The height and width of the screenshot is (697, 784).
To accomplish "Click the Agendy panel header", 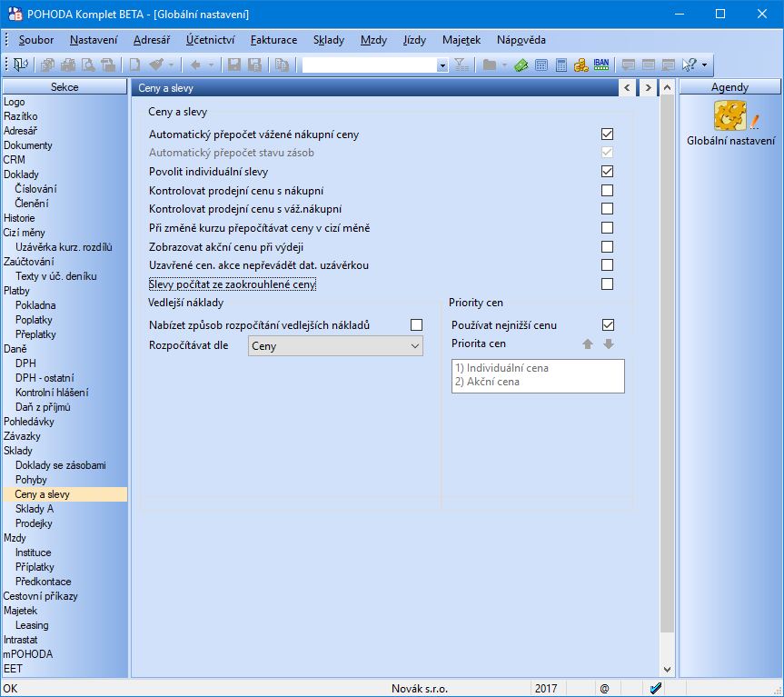I will pyautogui.click(x=729, y=87).
